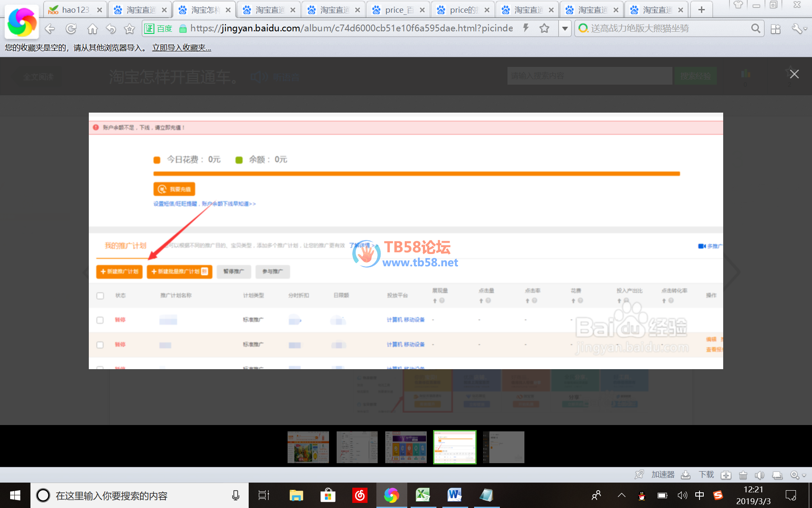Select the last thumbnail in the filmstrip

(x=504, y=447)
